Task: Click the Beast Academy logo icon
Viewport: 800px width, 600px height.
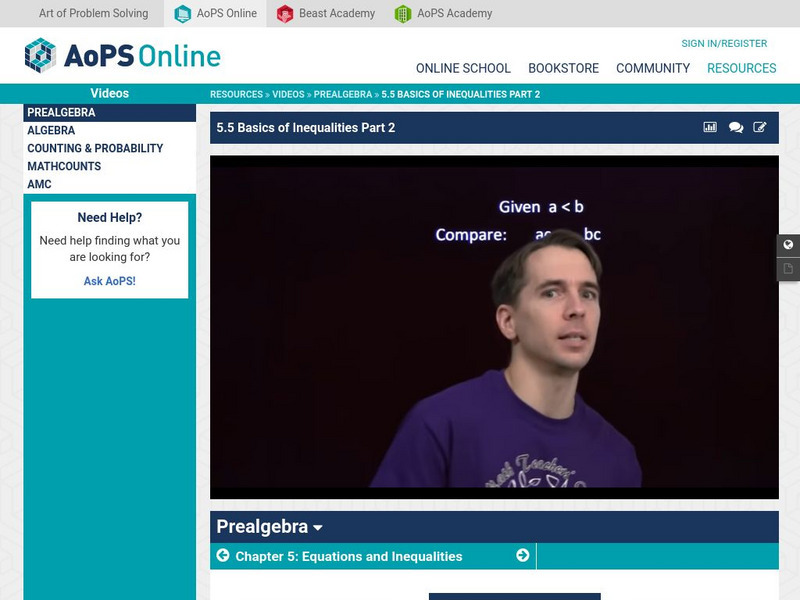Action: [286, 14]
